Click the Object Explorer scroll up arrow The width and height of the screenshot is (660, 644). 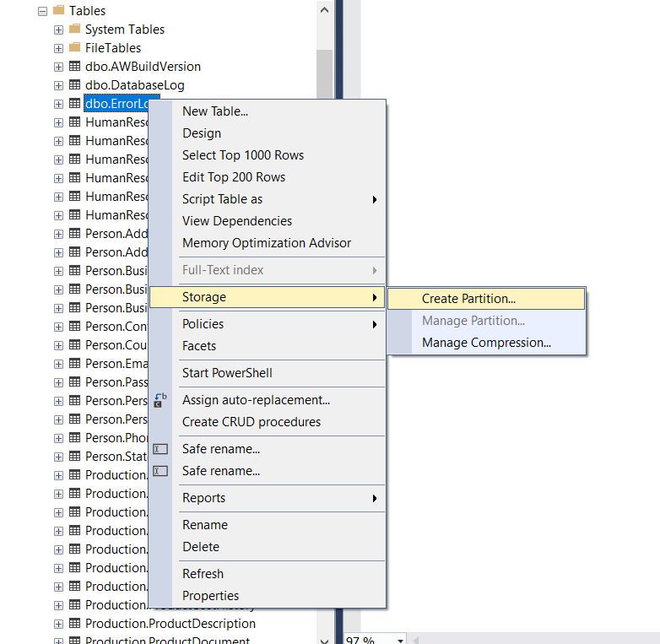pos(325,9)
